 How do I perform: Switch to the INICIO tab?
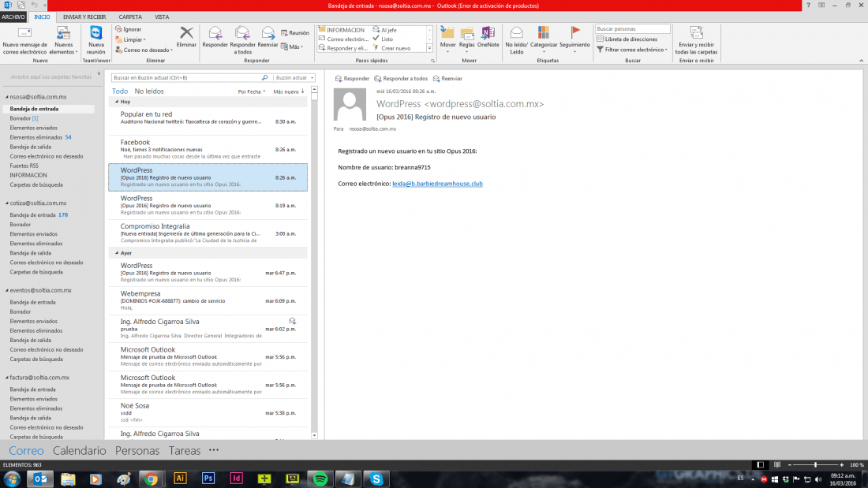(42, 17)
